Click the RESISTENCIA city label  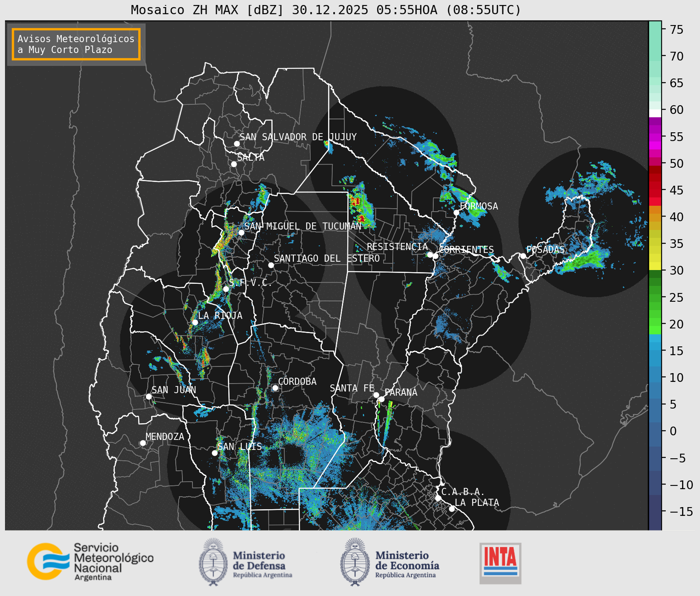[397, 247]
